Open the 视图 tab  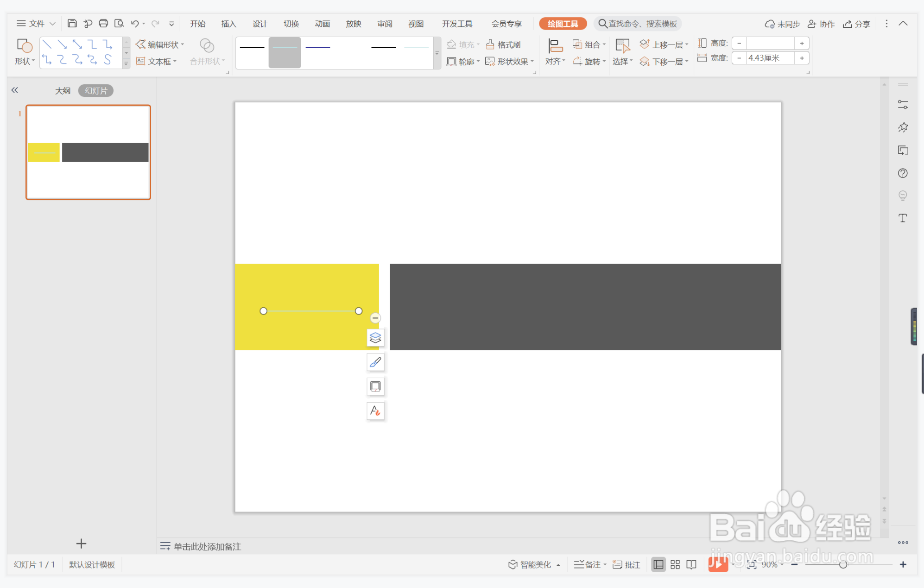coord(416,24)
